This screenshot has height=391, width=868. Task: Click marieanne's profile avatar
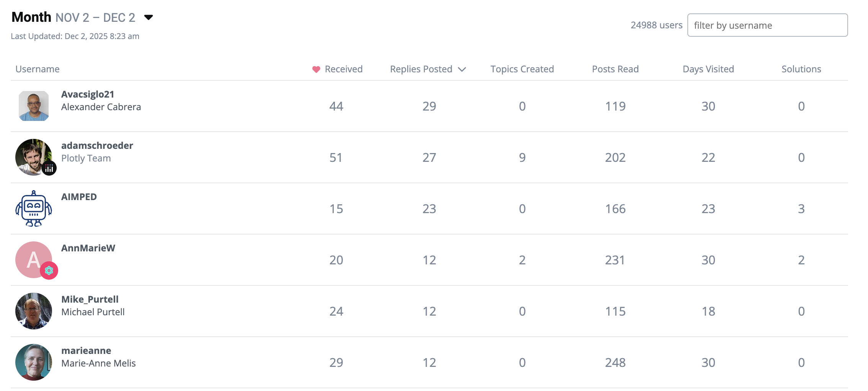coord(34,362)
